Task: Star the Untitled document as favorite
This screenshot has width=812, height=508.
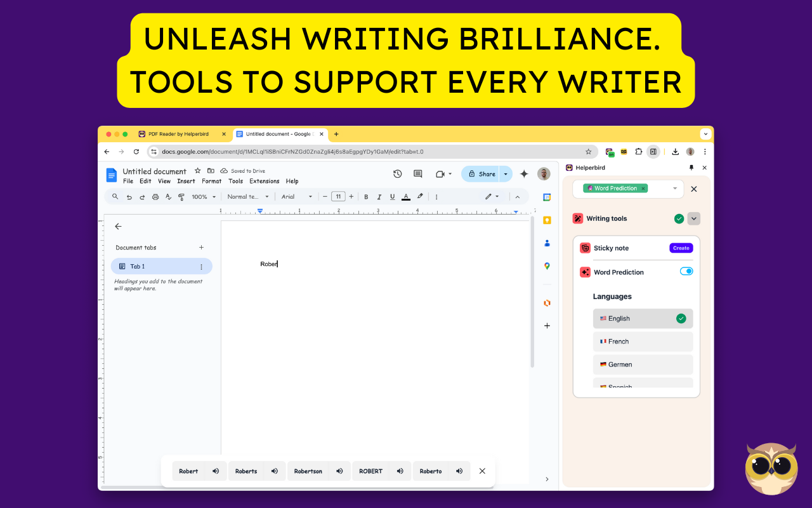Action: (x=198, y=171)
